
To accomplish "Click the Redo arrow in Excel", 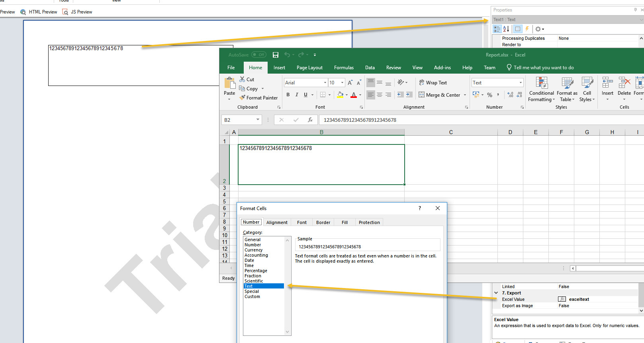I will point(301,55).
